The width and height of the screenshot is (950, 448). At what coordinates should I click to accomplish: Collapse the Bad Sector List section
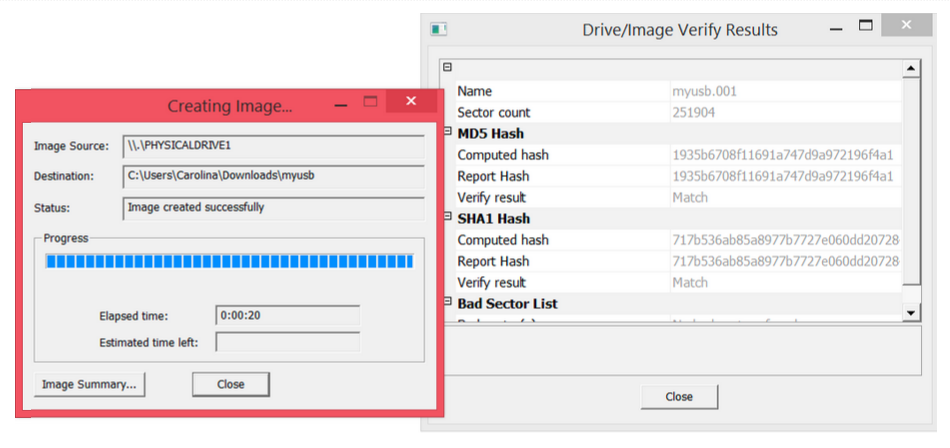point(448,303)
